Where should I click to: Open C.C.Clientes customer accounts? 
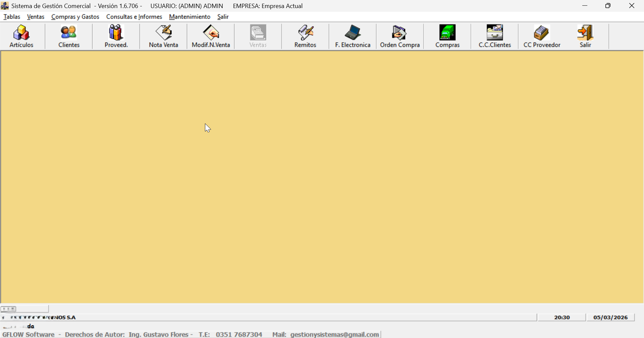point(495,36)
